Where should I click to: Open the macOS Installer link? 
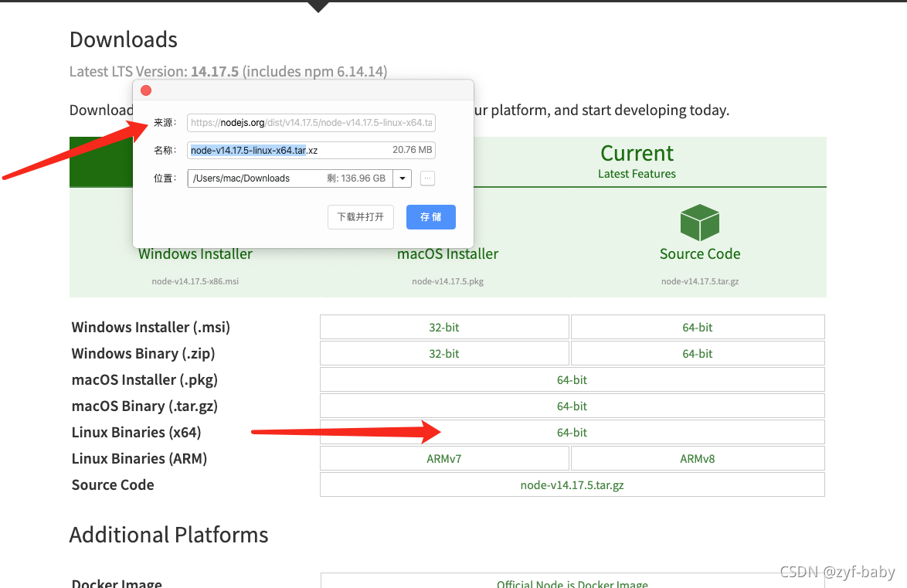(448, 254)
